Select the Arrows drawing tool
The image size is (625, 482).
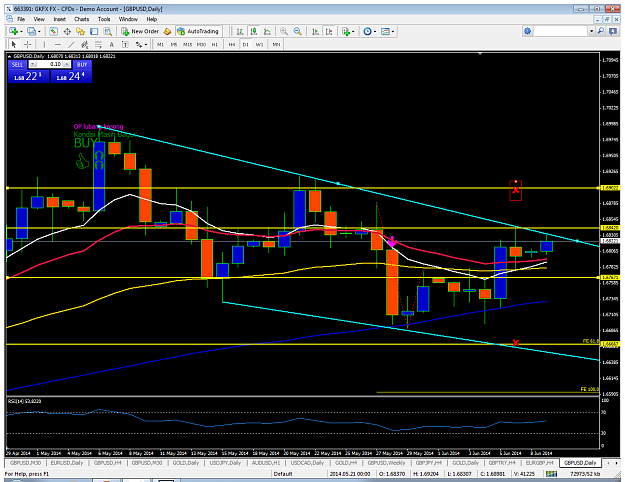click(x=139, y=45)
